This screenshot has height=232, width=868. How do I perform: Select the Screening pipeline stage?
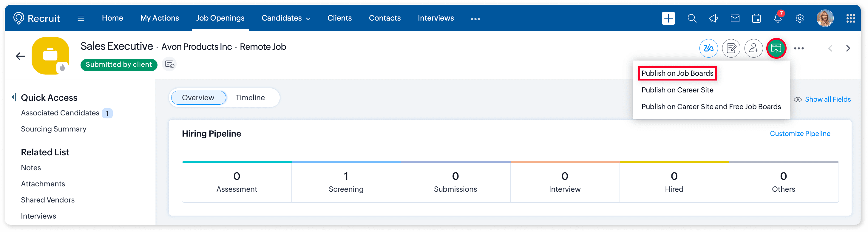point(346,182)
